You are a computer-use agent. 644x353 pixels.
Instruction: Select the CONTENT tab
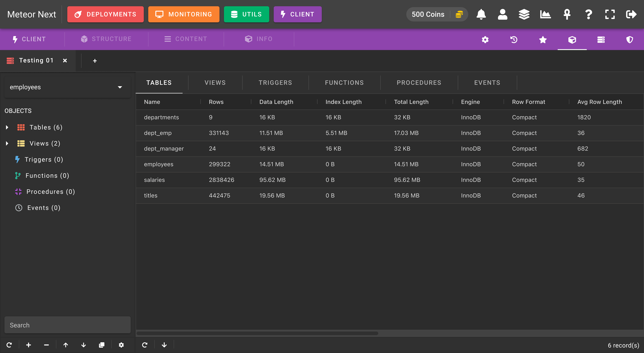186,39
